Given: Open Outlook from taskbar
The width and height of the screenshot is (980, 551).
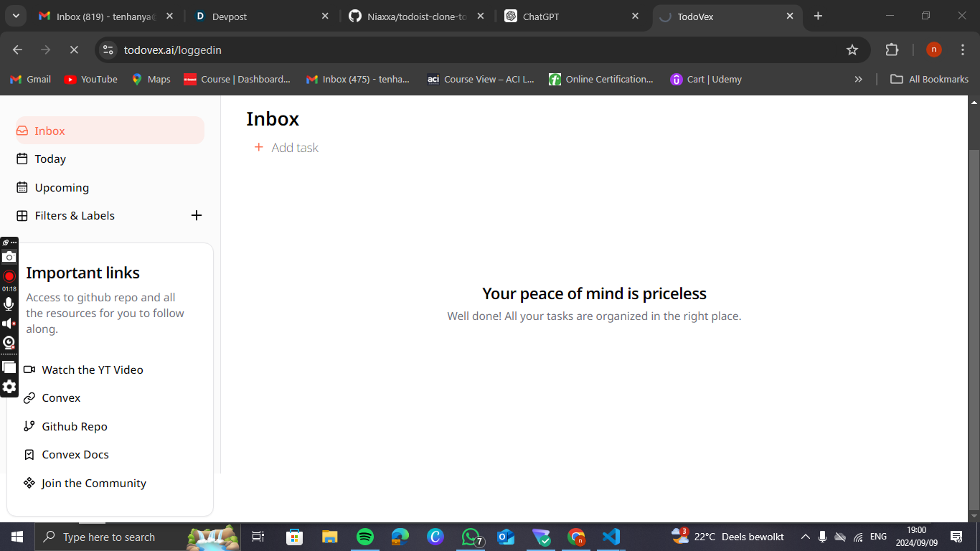Looking at the screenshot, I should (x=506, y=537).
